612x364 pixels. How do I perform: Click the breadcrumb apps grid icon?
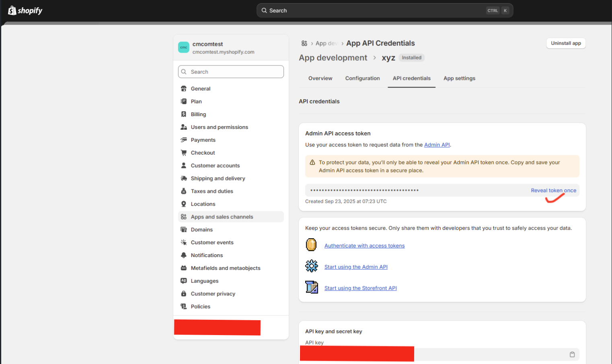304,43
